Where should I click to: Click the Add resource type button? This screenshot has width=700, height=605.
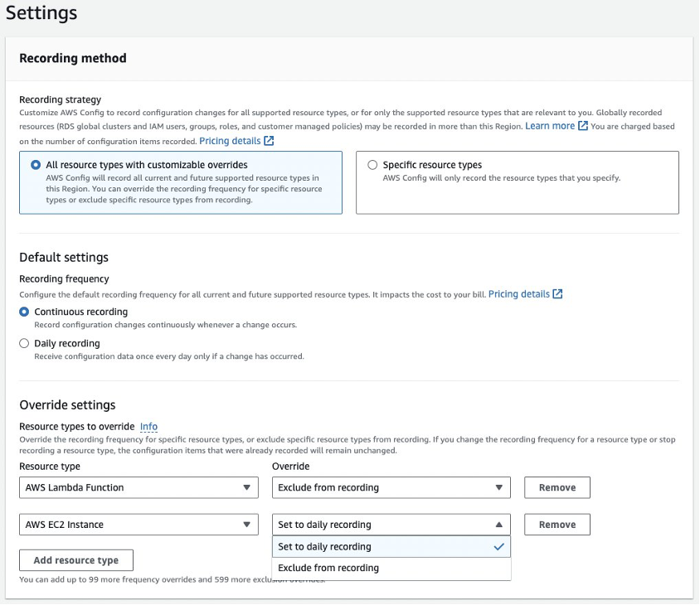pos(75,560)
